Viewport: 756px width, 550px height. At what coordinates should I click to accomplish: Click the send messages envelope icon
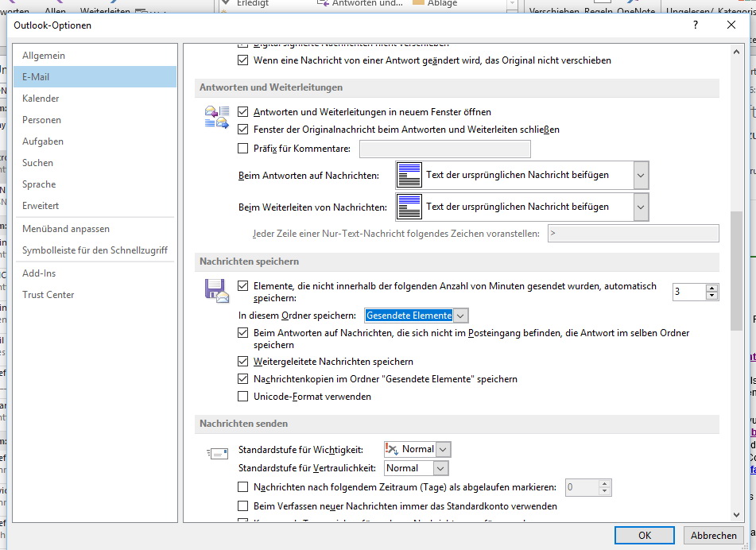point(218,453)
